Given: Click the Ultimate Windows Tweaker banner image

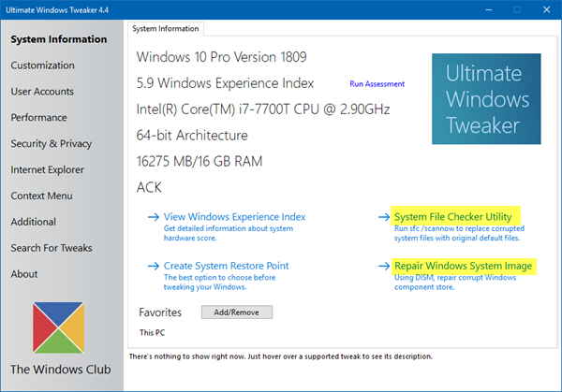Looking at the screenshot, I should pyautogui.click(x=486, y=99).
